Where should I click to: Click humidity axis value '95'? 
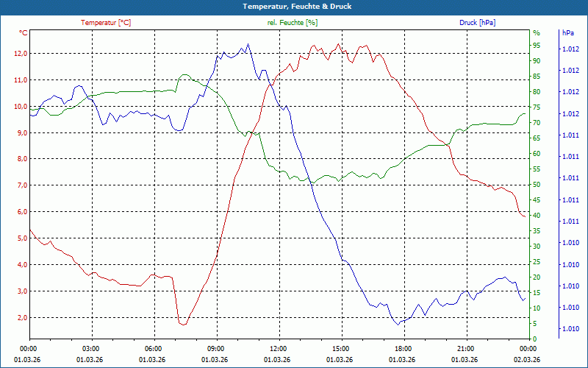[x=537, y=46]
